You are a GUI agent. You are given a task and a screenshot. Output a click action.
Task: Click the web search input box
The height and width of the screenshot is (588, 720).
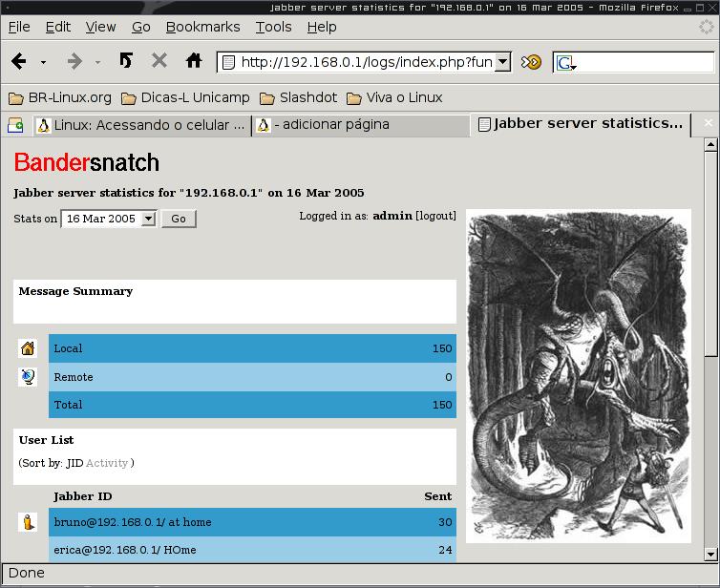click(x=645, y=62)
